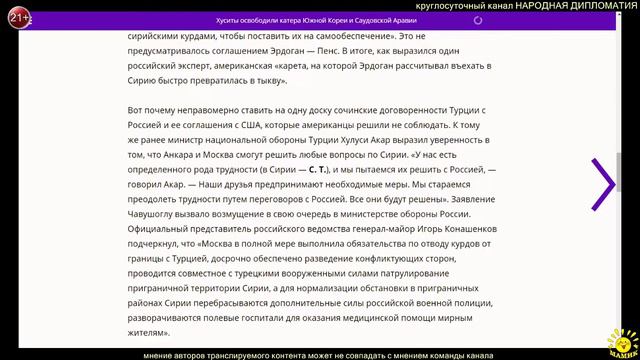Click the line starting 'приграничной территории Сирии'

[303, 288]
